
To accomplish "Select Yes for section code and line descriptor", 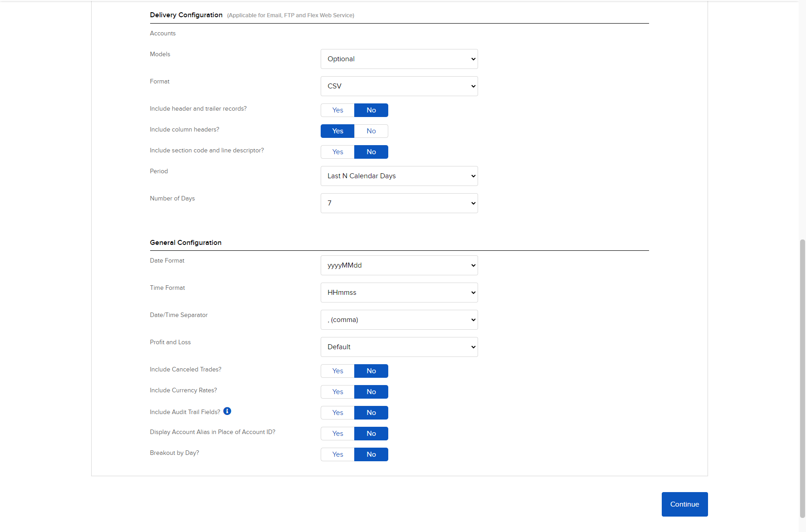I will (337, 152).
